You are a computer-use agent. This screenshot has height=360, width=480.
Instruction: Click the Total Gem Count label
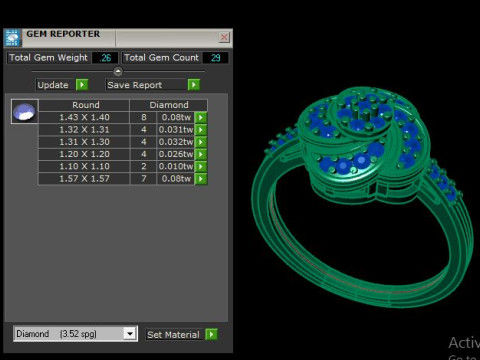[x=161, y=58]
